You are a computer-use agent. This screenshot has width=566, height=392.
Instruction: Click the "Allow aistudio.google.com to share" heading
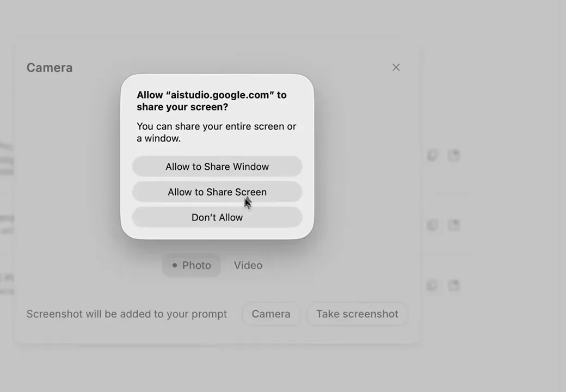pyautogui.click(x=212, y=101)
